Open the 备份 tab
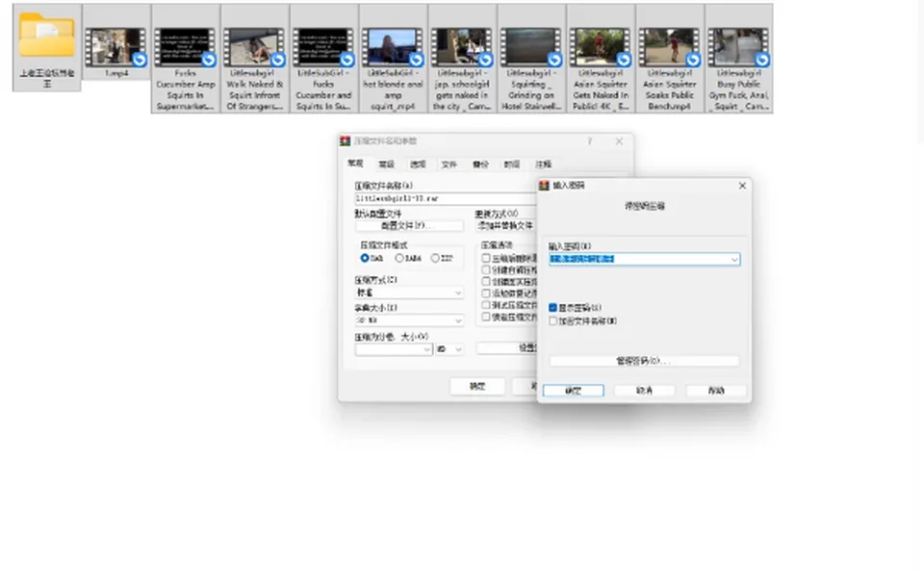Image resolution: width=924 pixels, height=587 pixels. click(x=481, y=165)
